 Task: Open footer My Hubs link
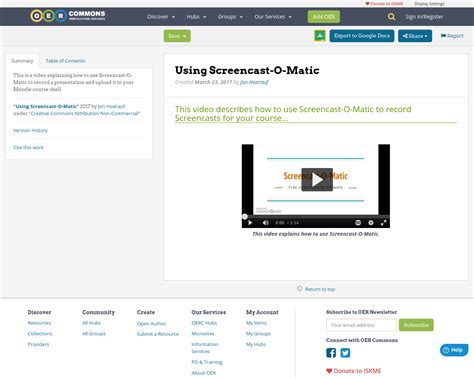256,344
